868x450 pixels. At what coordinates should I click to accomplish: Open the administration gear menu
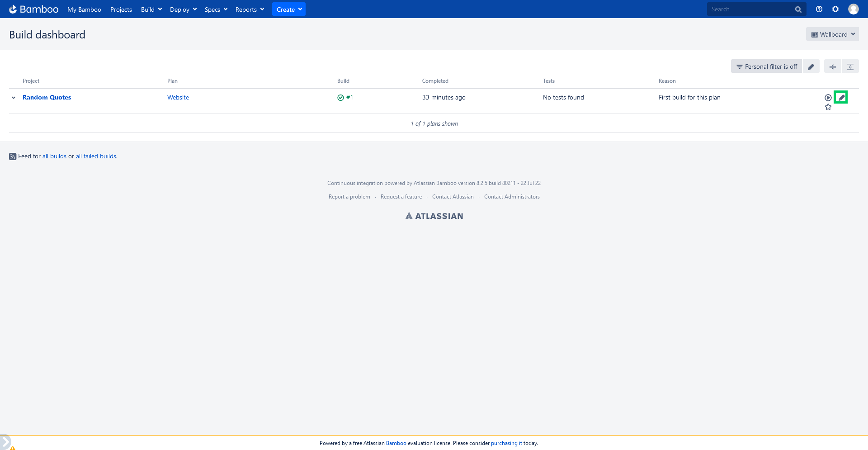pyautogui.click(x=835, y=9)
